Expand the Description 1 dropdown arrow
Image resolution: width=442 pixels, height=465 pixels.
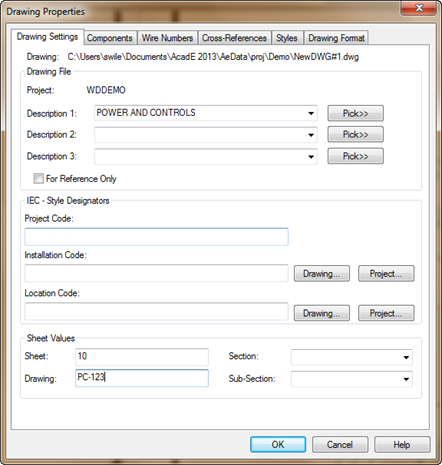point(311,113)
